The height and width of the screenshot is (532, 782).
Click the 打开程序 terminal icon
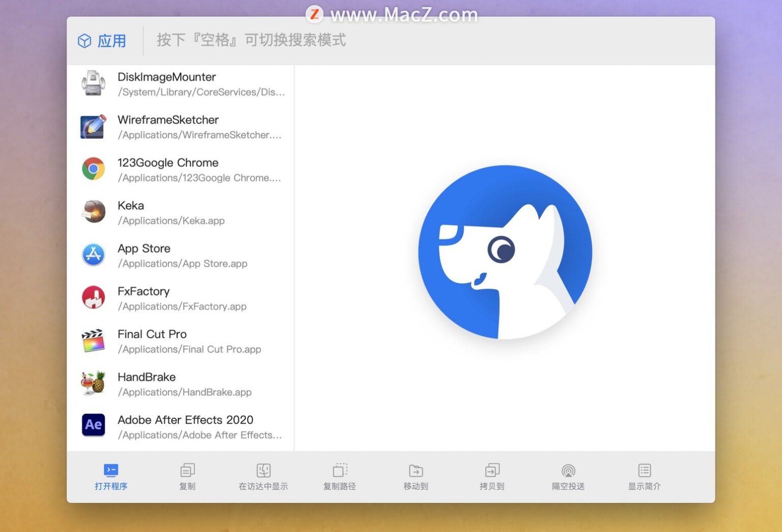pos(111,470)
